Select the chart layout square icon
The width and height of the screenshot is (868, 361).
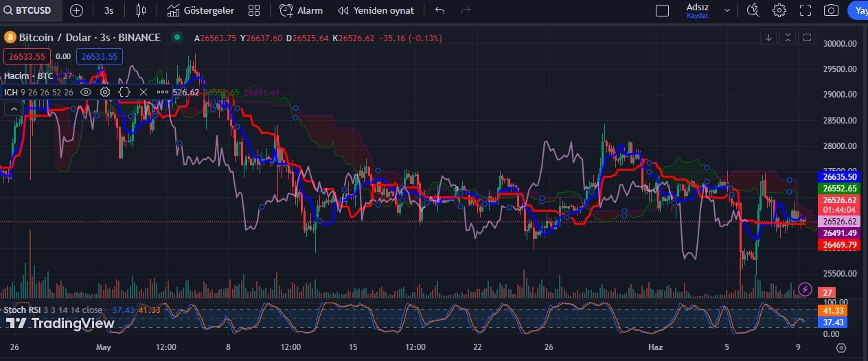(x=662, y=10)
